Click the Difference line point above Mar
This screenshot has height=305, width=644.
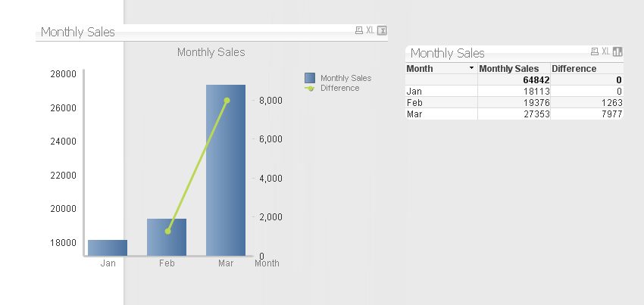click(x=227, y=101)
